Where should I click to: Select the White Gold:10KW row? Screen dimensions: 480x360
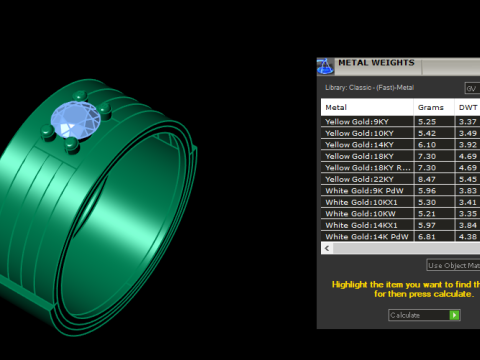click(400, 214)
